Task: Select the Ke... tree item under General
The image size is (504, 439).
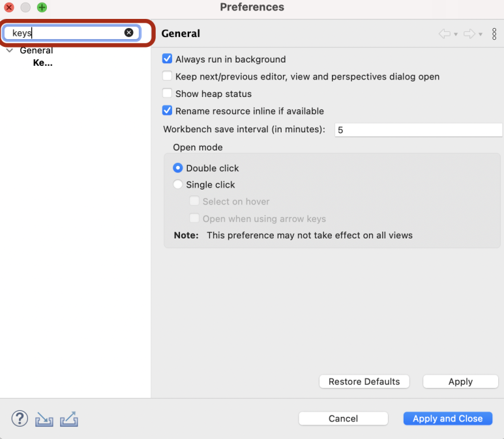Action: [x=43, y=63]
